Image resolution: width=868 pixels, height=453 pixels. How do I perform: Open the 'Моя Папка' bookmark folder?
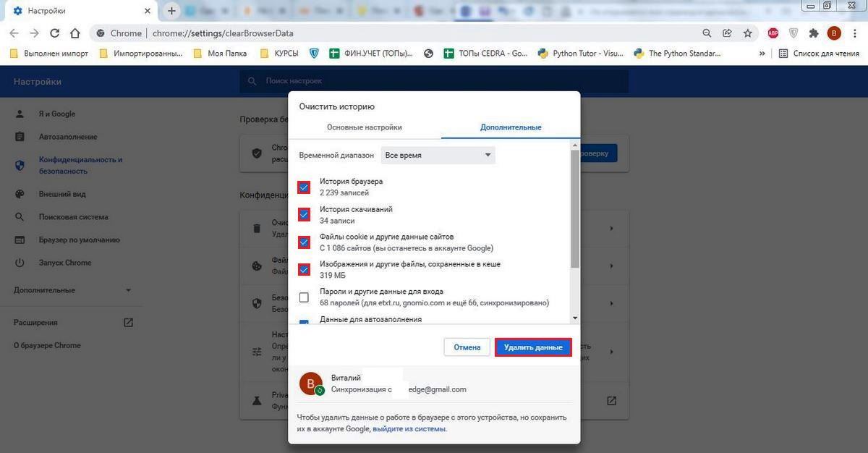point(219,53)
